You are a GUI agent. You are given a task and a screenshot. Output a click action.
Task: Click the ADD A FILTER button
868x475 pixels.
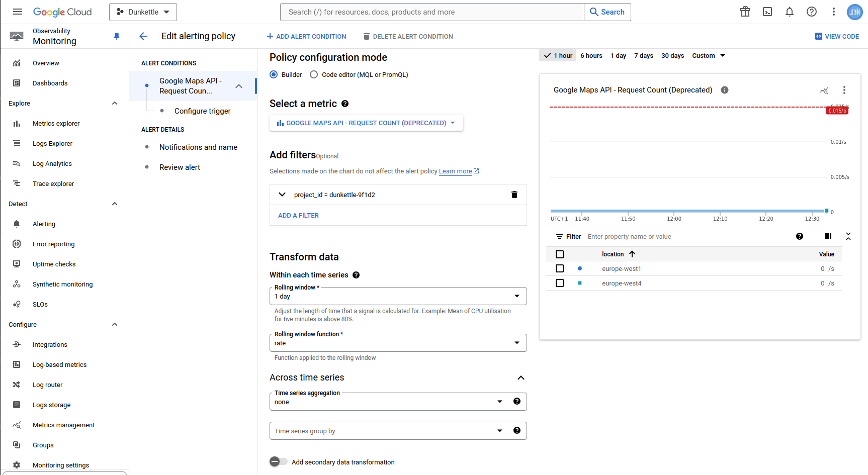298,216
